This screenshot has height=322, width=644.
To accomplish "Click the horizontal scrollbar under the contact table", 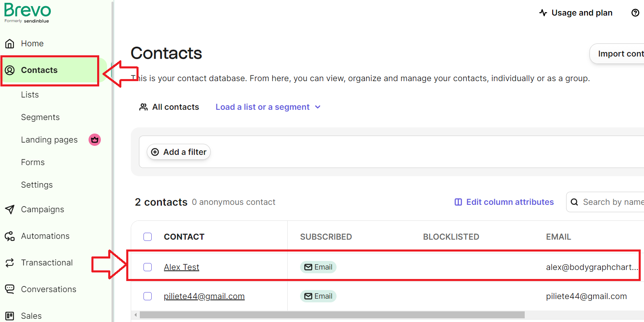I will click(332, 315).
